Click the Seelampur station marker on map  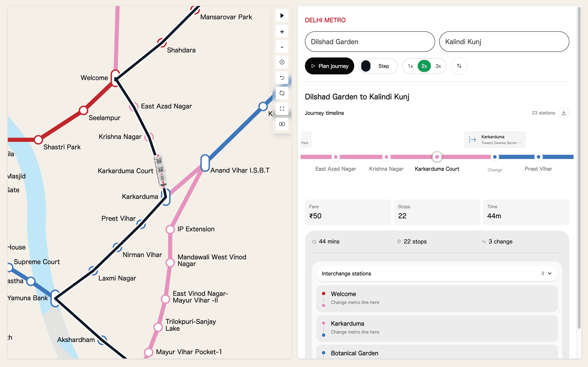[83, 111]
